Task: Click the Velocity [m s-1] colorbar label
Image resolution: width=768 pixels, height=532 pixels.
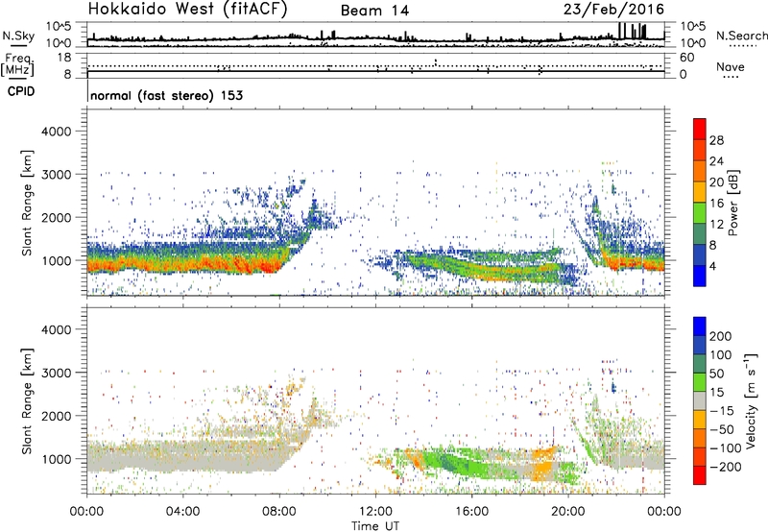Action: pyautogui.click(x=751, y=401)
